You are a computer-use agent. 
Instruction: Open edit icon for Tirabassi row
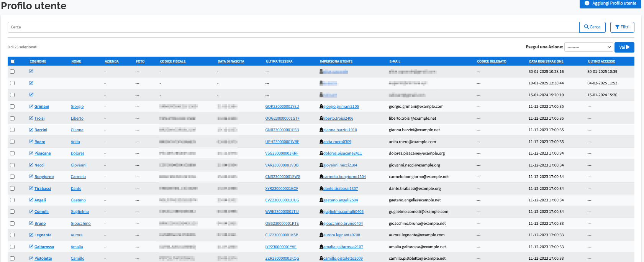(31, 188)
